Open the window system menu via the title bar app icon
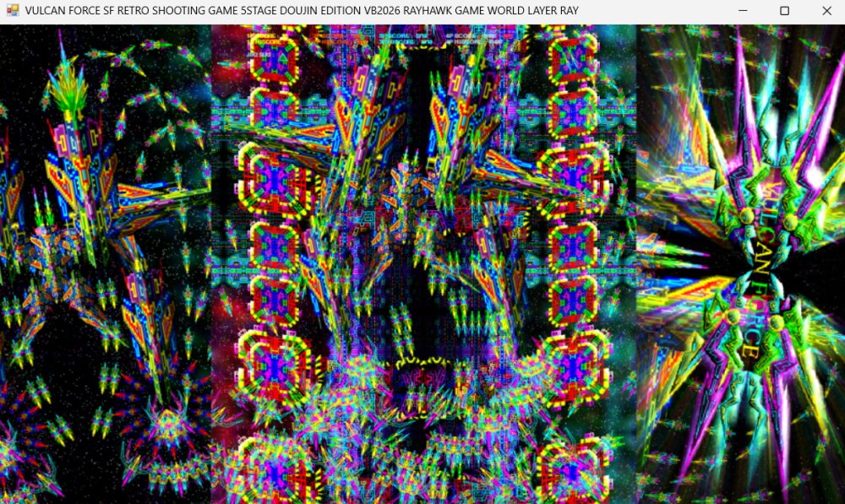This screenshot has height=504, width=845. point(13,10)
